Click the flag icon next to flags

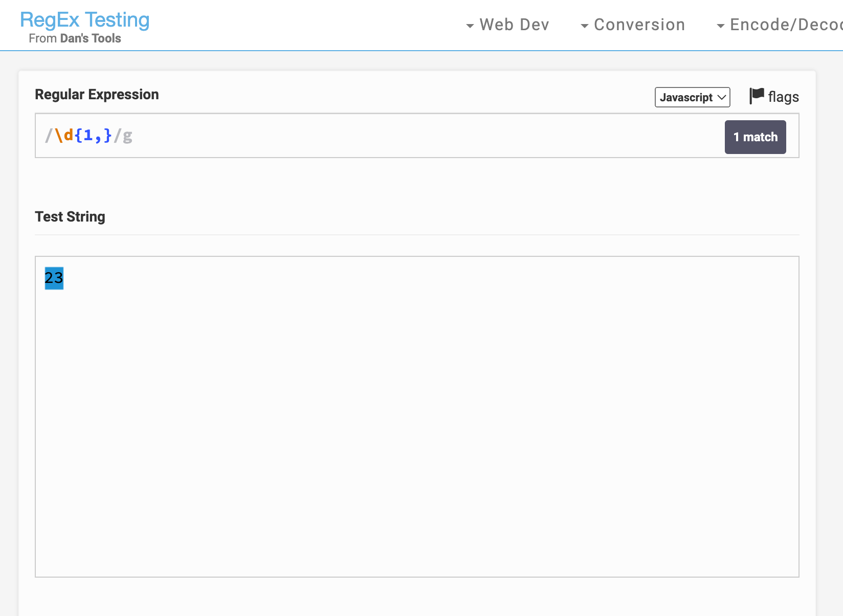(757, 96)
